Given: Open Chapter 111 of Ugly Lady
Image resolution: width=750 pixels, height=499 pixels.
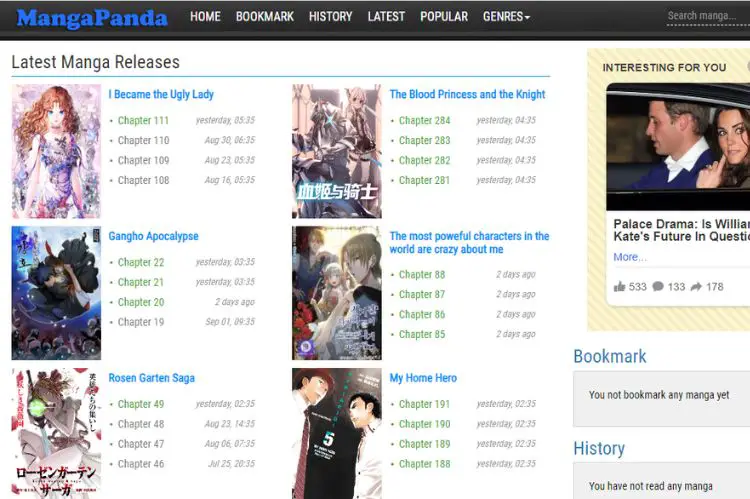Looking at the screenshot, I should pyautogui.click(x=143, y=121).
